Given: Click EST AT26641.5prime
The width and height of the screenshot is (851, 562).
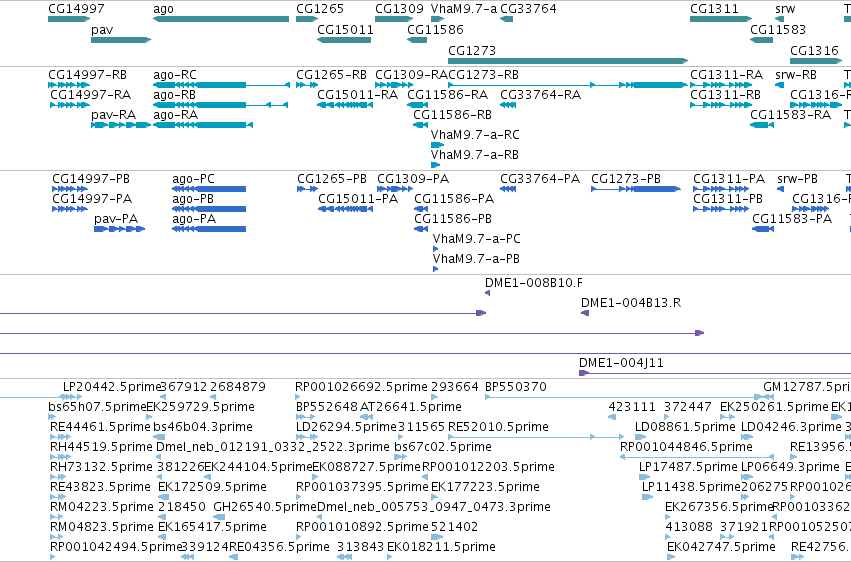Looking at the screenshot, I should coord(411,407).
